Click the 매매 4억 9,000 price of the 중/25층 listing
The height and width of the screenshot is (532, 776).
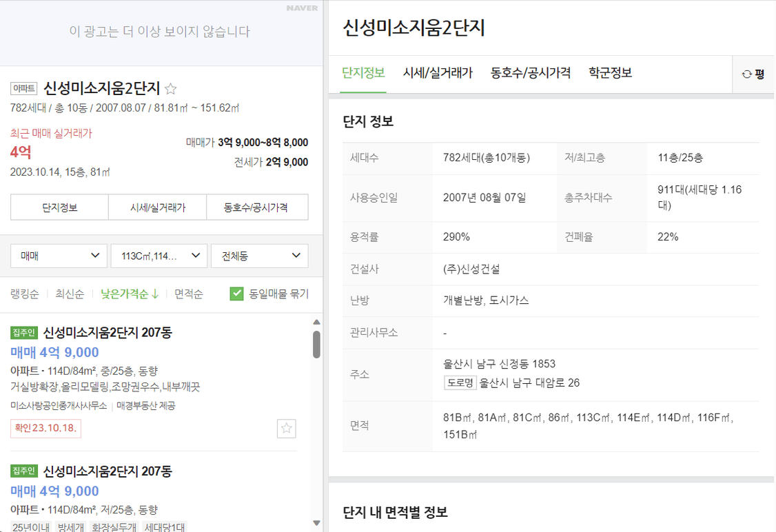[54, 352]
